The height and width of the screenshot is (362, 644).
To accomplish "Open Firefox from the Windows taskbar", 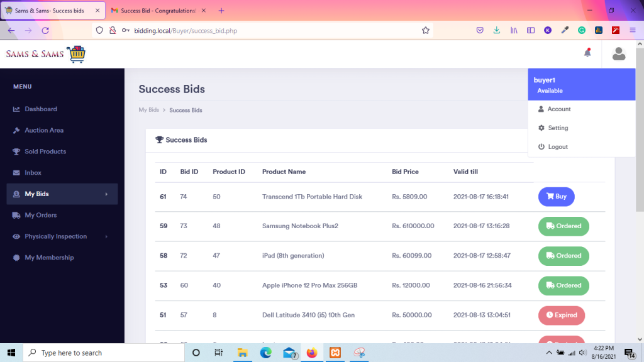I will click(x=312, y=353).
